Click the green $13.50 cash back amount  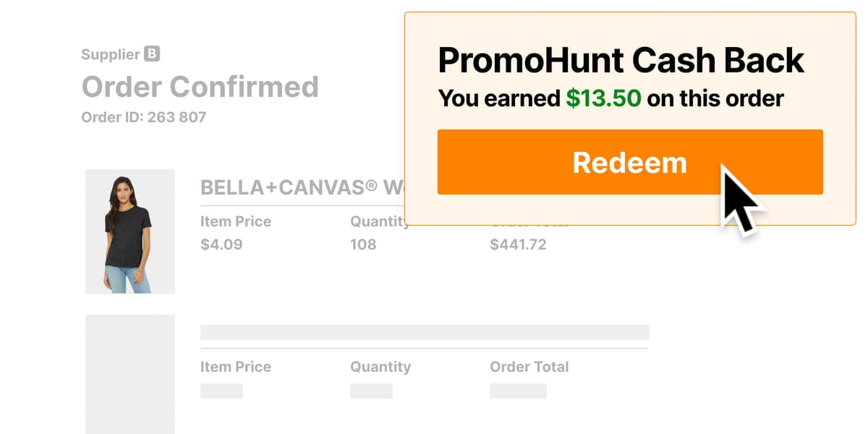click(603, 98)
